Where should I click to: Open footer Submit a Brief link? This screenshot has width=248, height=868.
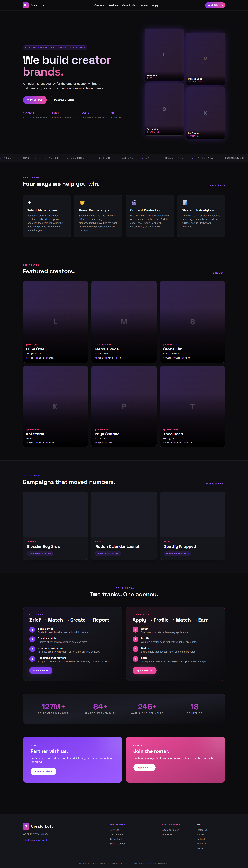pyautogui.click(x=117, y=843)
